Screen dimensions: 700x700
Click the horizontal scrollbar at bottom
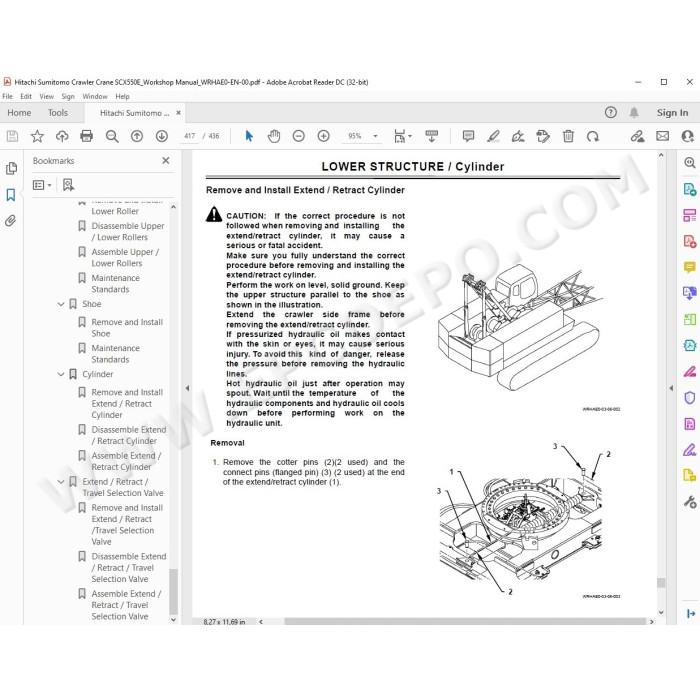pyautogui.click(x=465, y=621)
